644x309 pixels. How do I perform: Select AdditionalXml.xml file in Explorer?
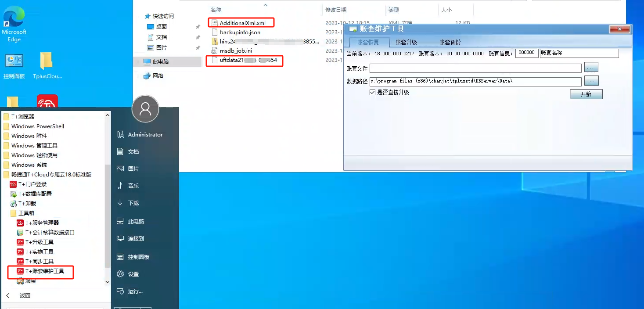click(242, 23)
